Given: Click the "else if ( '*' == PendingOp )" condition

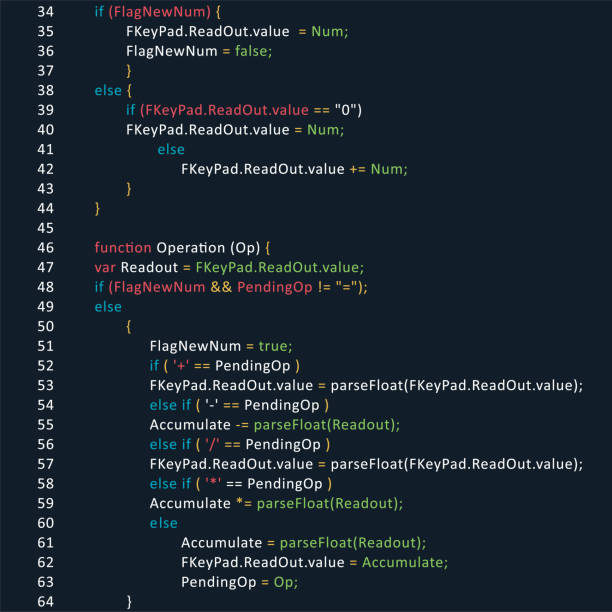Looking at the screenshot, I should pyautogui.click(x=241, y=484).
